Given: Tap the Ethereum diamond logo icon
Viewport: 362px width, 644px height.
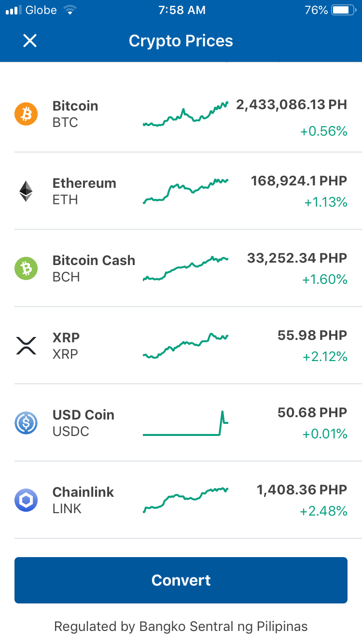Looking at the screenshot, I should tap(26, 191).
